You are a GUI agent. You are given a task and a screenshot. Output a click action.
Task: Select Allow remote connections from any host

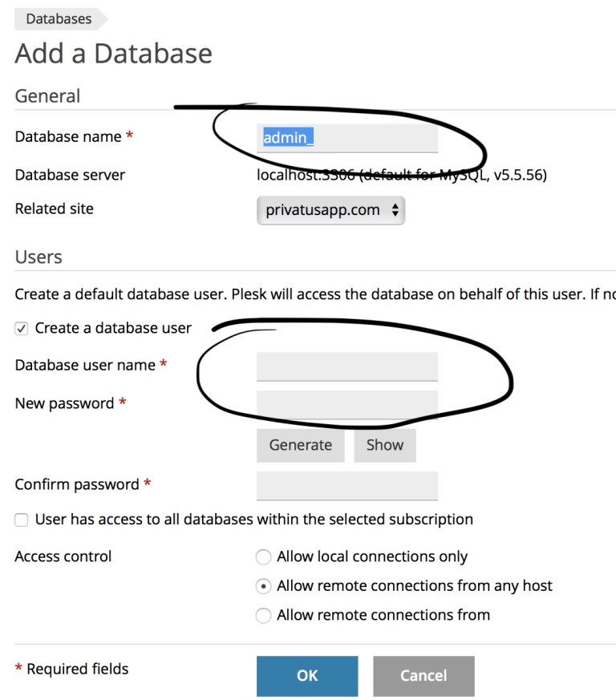pos(263,586)
